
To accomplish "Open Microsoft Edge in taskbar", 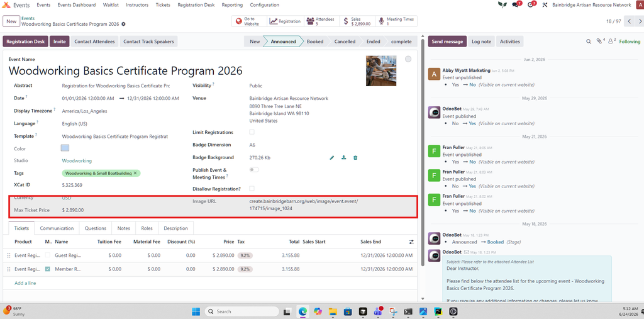I will 303,311.
